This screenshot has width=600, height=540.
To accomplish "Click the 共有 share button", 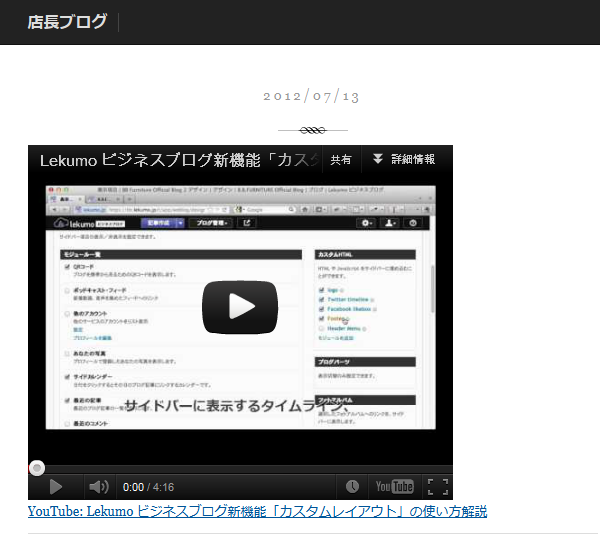I will [x=341, y=160].
